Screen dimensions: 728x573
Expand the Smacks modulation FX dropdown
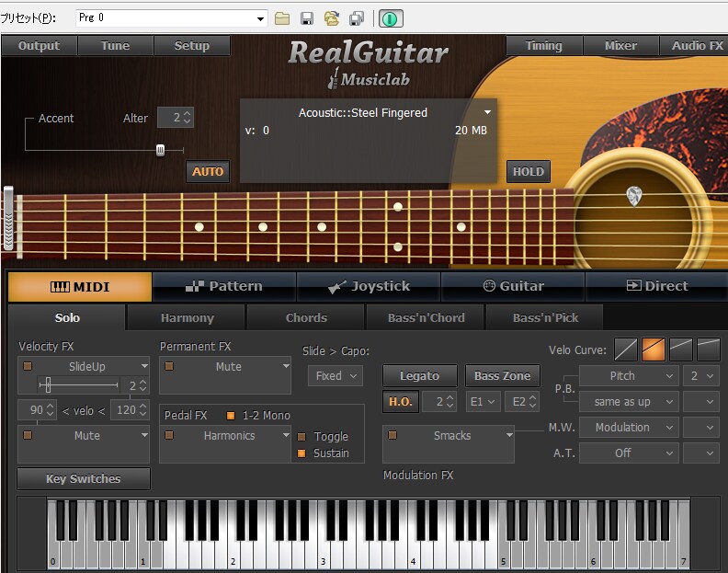tap(509, 435)
